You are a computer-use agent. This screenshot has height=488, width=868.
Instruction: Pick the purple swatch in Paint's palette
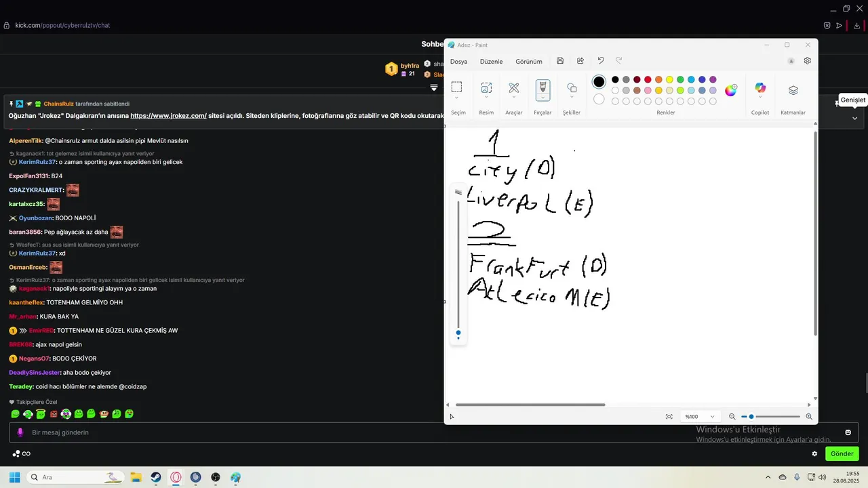pos(713,80)
